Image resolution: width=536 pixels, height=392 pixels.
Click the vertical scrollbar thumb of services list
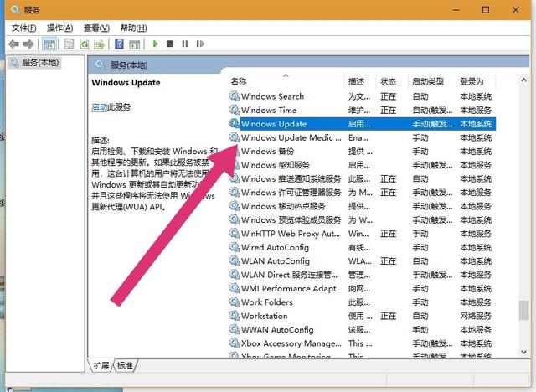[523, 310]
